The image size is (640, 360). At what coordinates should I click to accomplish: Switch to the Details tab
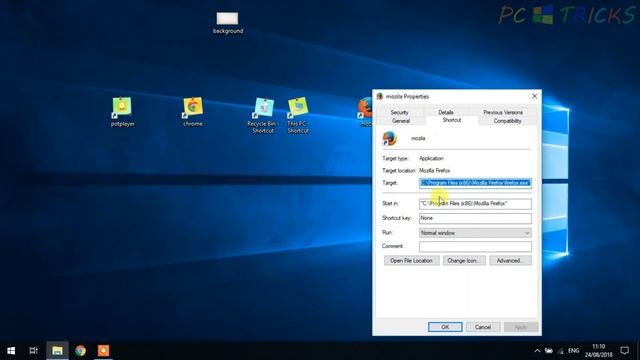point(446,112)
